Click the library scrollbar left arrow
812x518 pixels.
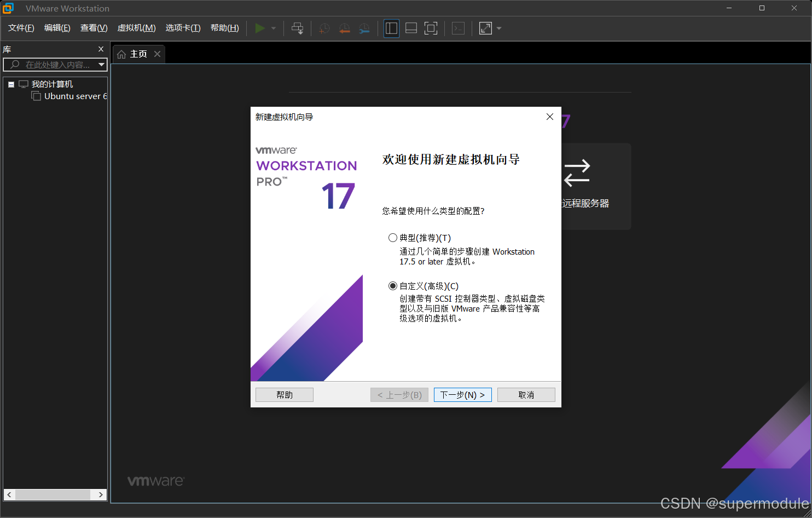(9, 494)
